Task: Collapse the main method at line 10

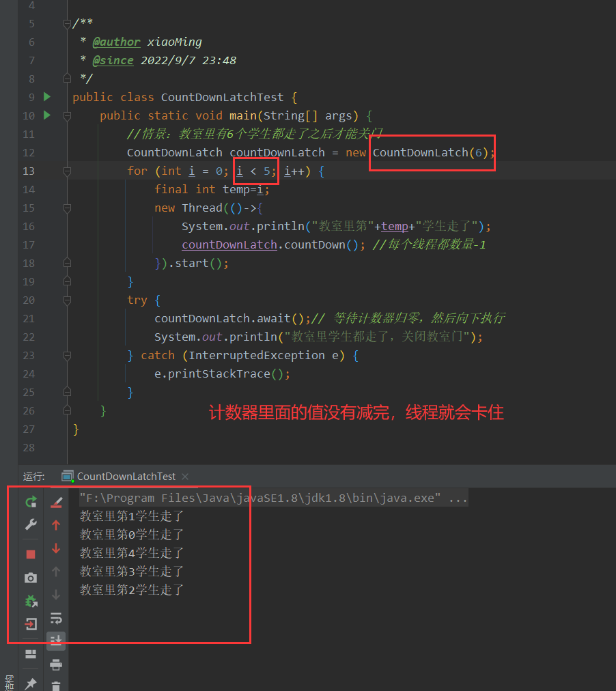Action: click(67, 116)
